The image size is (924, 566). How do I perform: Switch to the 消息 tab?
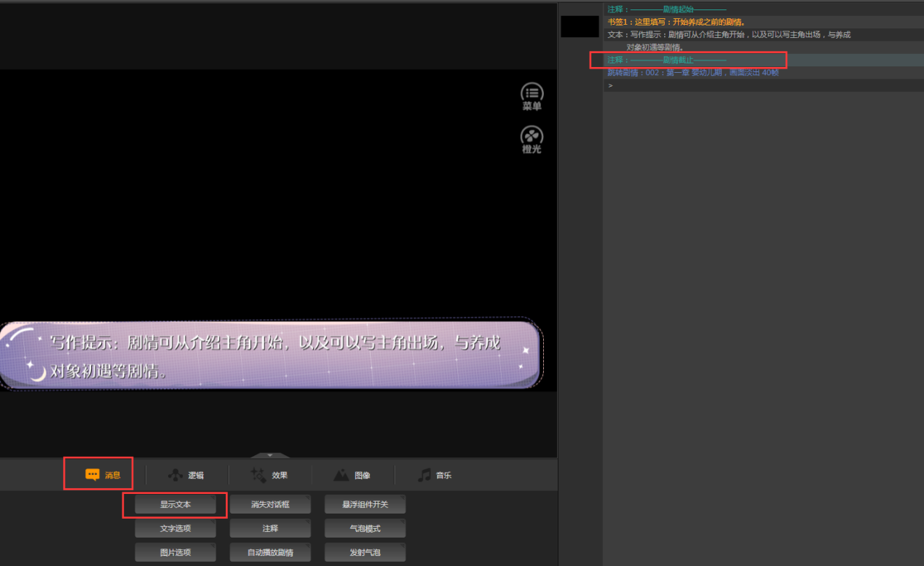click(x=102, y=475)
